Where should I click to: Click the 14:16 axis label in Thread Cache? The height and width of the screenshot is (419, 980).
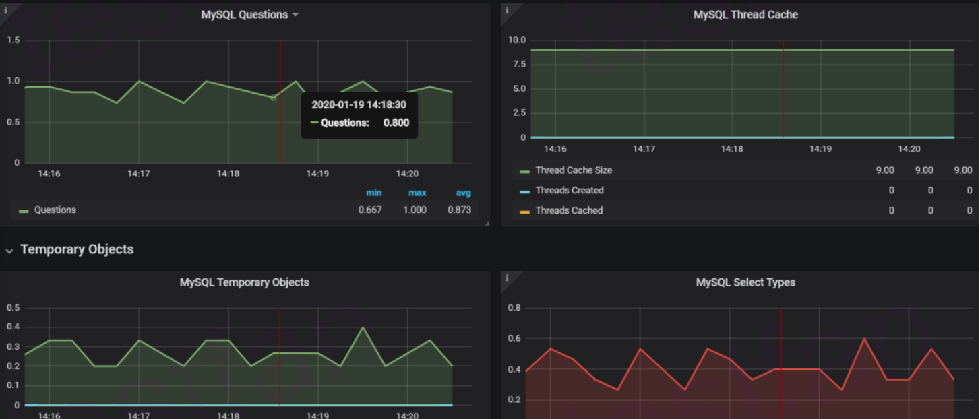(x=555, y=149)
